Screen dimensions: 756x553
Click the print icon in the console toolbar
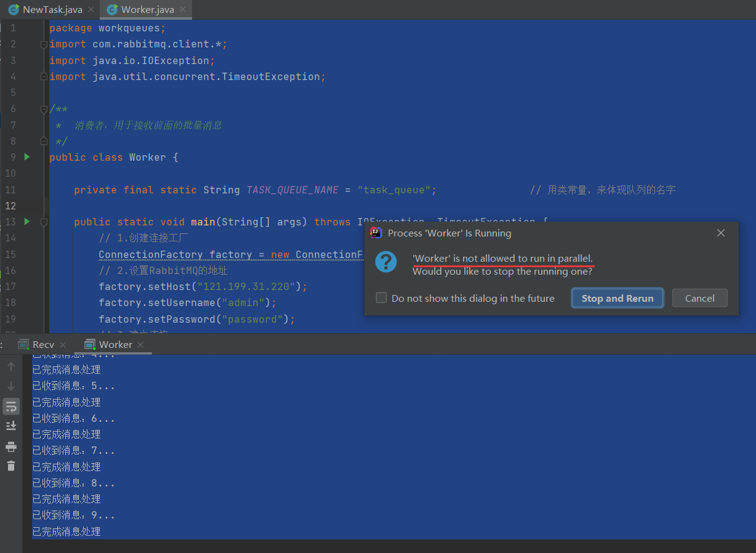pos(11,446)
